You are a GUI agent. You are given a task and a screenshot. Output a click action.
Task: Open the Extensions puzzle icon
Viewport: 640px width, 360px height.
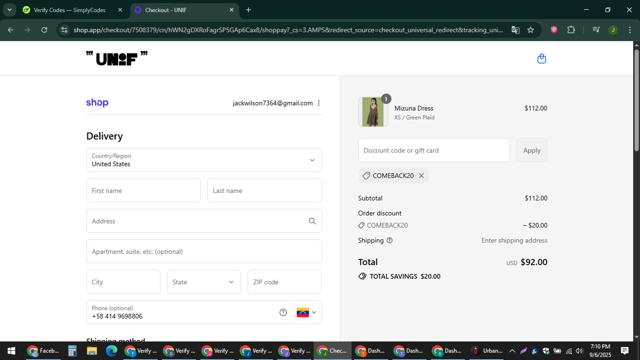[571, 30]
